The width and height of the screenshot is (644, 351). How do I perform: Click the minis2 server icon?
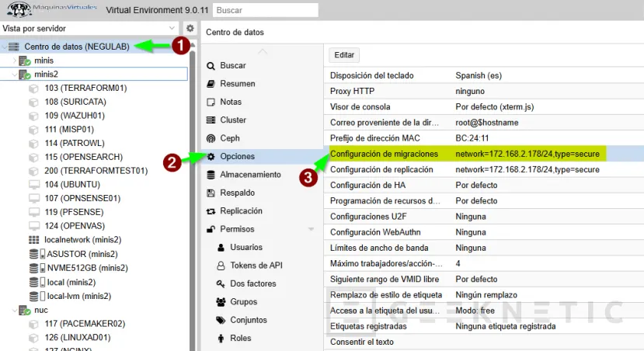(x=25, y=75)
